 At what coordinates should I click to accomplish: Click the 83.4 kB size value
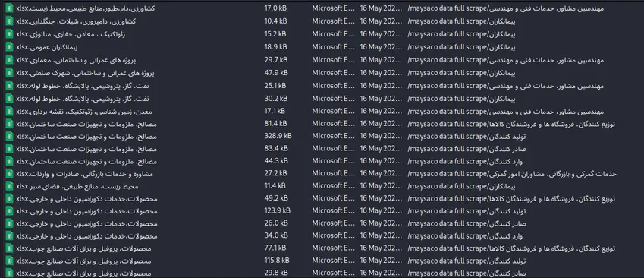coord(276,148)
